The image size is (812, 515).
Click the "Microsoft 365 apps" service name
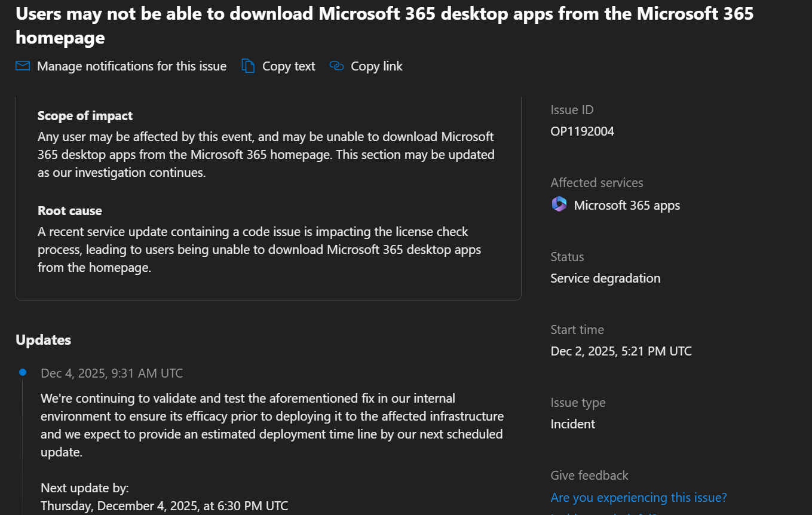627,206
